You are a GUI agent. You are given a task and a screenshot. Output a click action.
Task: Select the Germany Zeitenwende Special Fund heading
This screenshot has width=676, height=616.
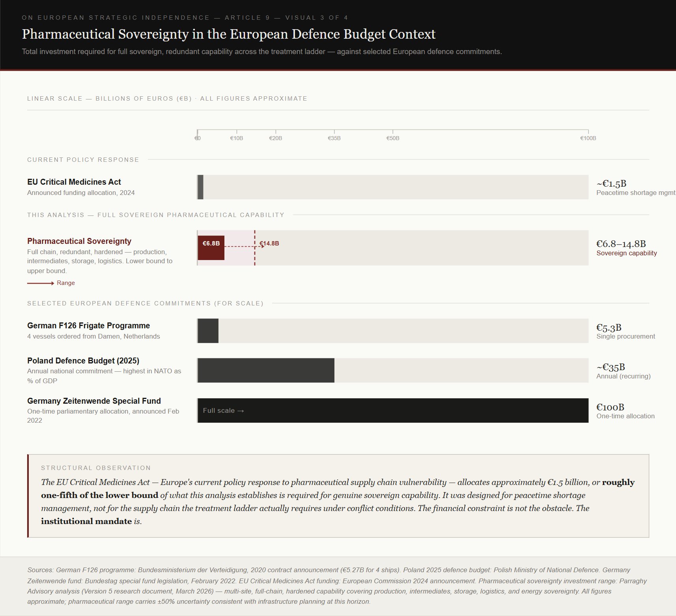click(x=94, y=401)
